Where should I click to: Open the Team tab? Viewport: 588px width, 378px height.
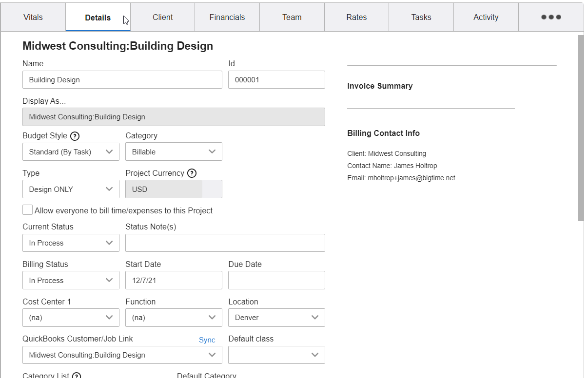292,17
